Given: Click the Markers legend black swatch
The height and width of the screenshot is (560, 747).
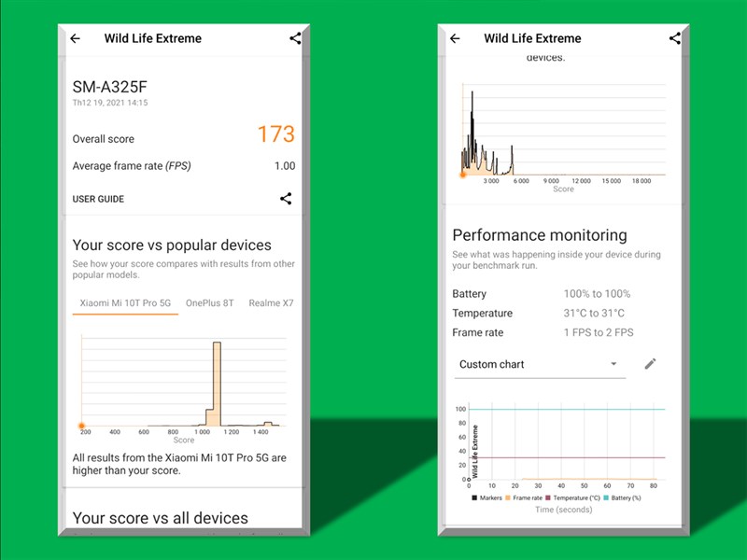Looking at the screenshot, I should tap(474, 498).
